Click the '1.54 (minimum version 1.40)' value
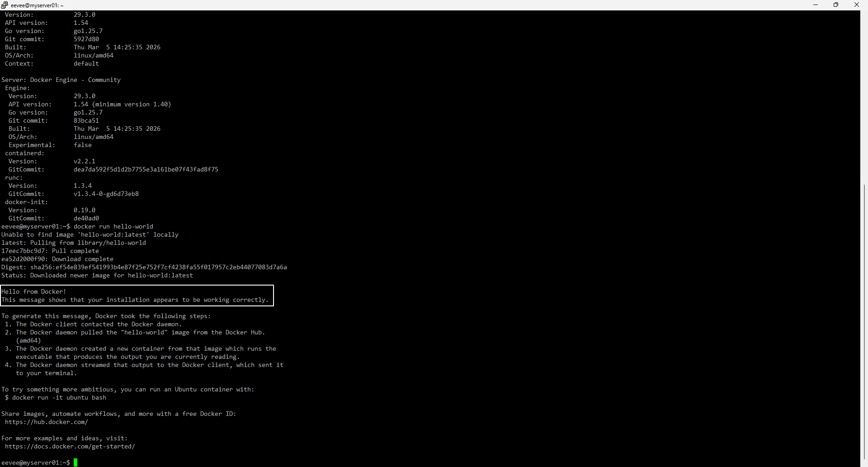This screenshot has width=868, height=467. click(x=123, y=104)
